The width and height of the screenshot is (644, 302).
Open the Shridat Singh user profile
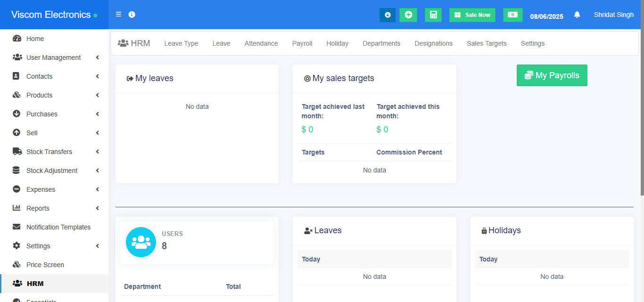pos(613,15)
